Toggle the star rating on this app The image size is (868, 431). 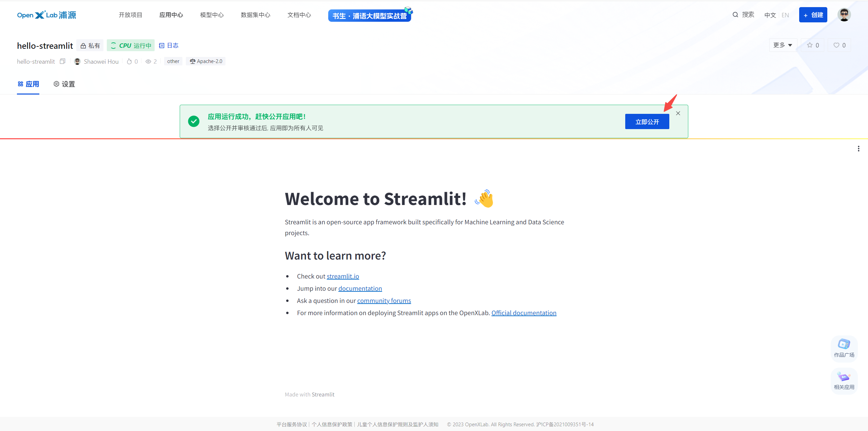point(812,45)
